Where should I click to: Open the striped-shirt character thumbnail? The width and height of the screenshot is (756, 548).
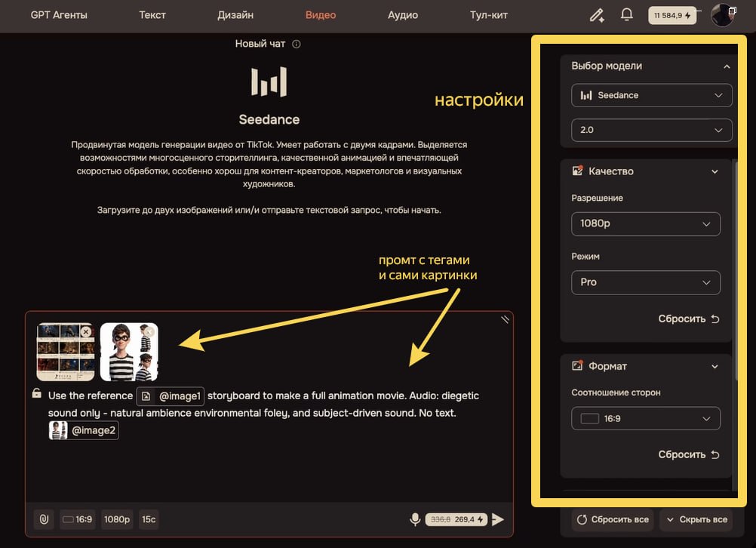[x=129, y=352]
